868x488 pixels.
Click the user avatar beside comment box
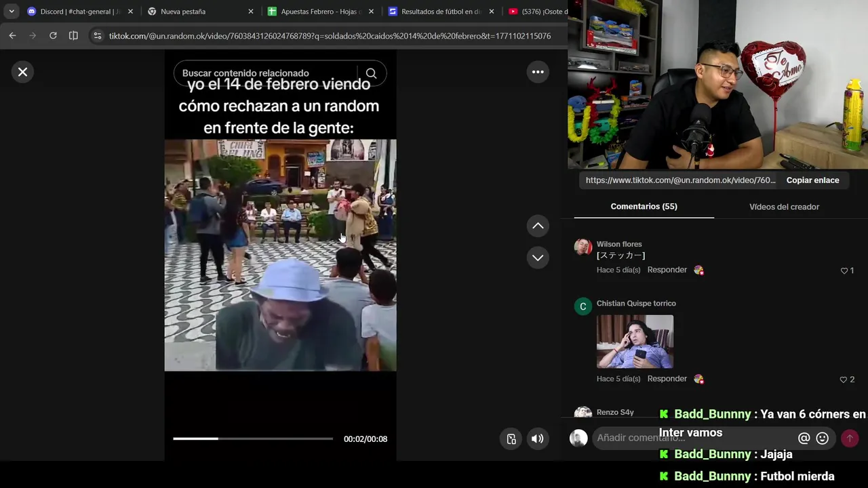578,439
